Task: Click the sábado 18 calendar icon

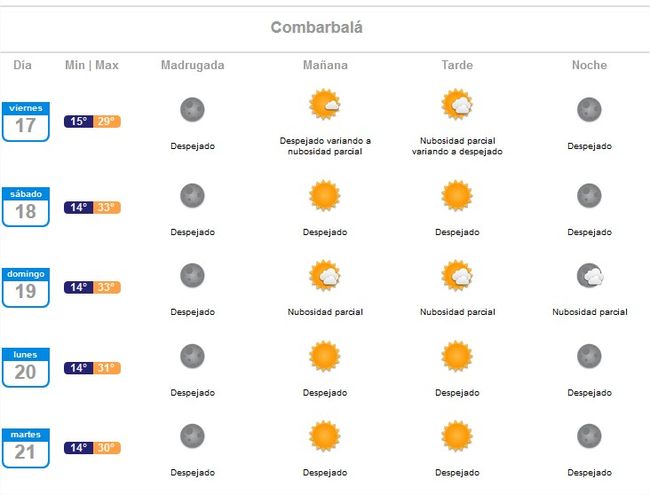Action: [26, 207]
